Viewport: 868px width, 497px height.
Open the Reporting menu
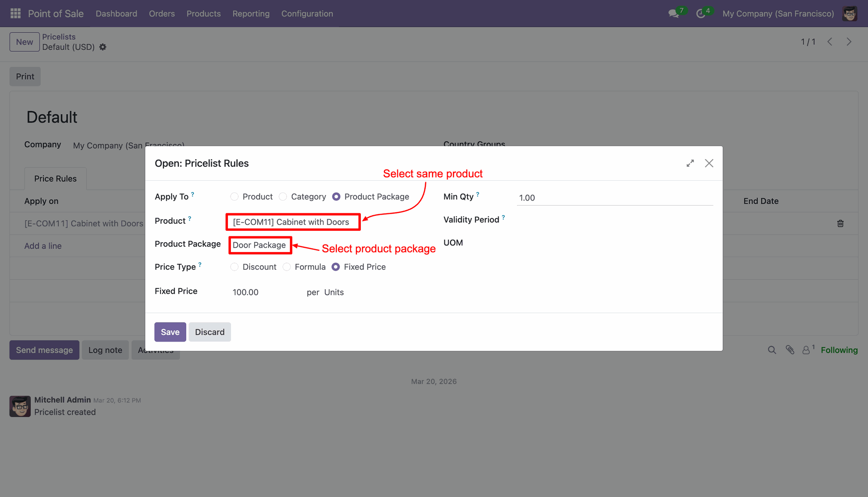tap(251, 14)
